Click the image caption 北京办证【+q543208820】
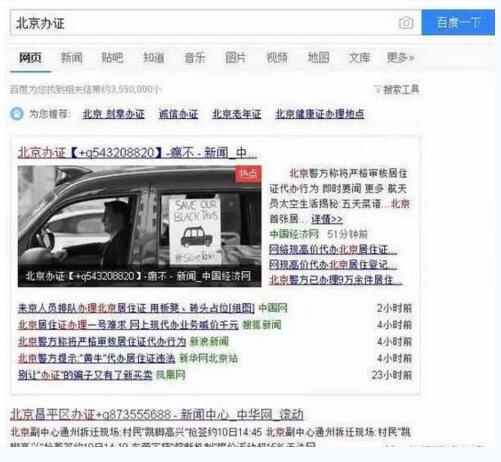The image size is (501, 462). point(138,276)
